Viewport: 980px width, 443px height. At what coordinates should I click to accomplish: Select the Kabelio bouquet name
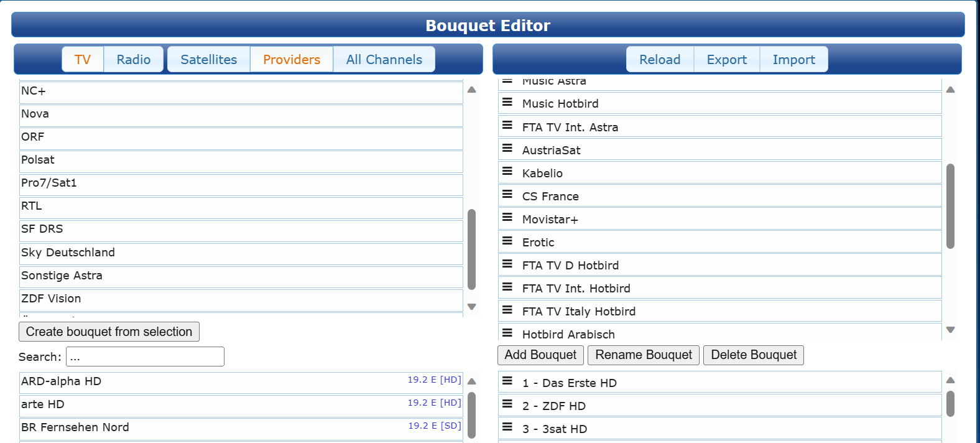pos(542,173)
